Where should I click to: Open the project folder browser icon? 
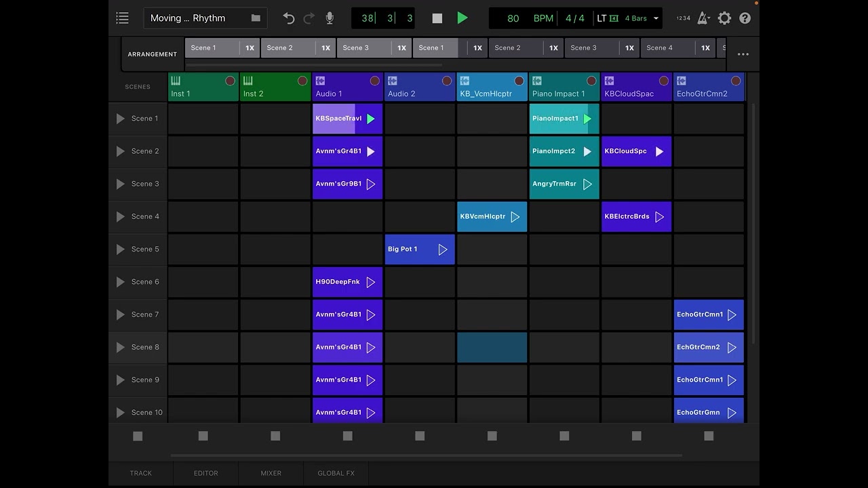256,18
